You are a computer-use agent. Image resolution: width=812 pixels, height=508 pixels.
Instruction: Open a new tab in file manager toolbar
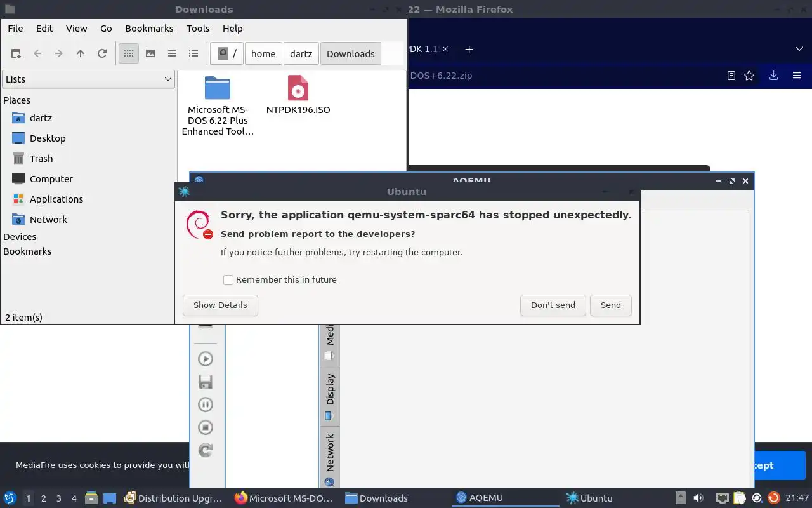click(x=16, y=54)
